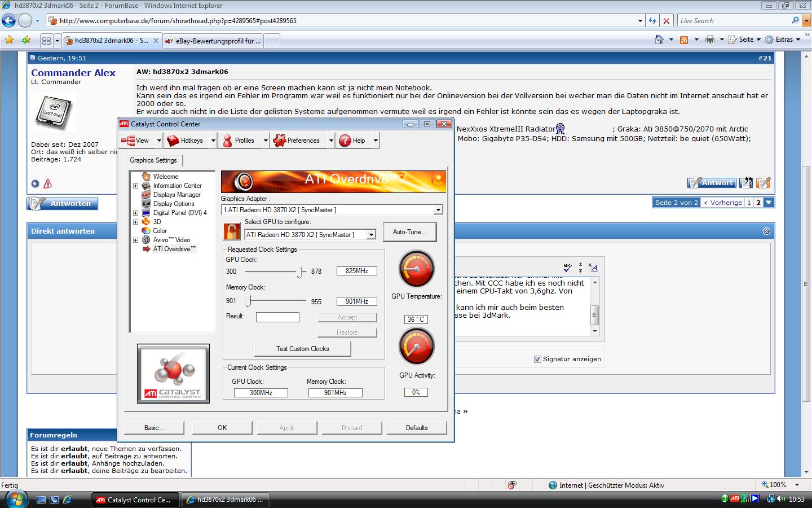Click the Overdrive lock icon

[232, 231]
